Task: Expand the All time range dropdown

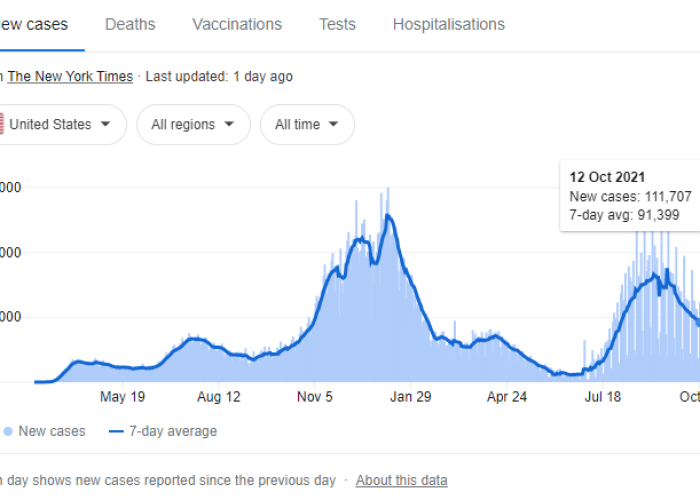Action: [307, 125]
